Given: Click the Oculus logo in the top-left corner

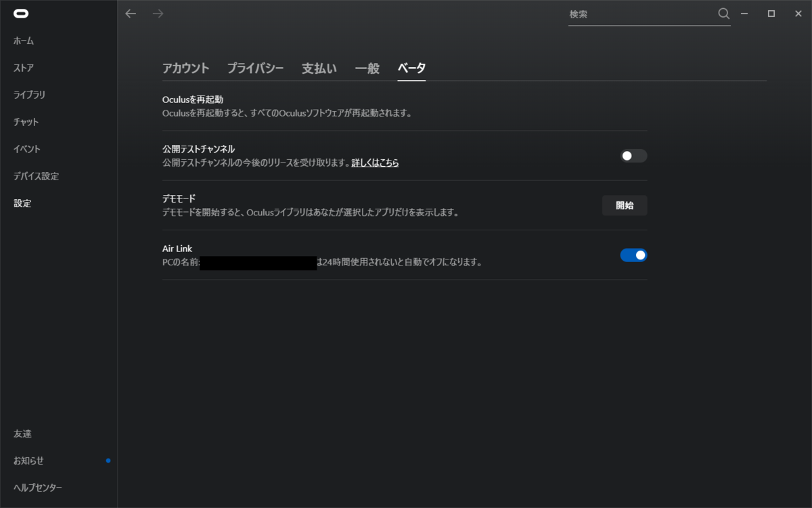Looking at the screenshot, I should [20, 13].
